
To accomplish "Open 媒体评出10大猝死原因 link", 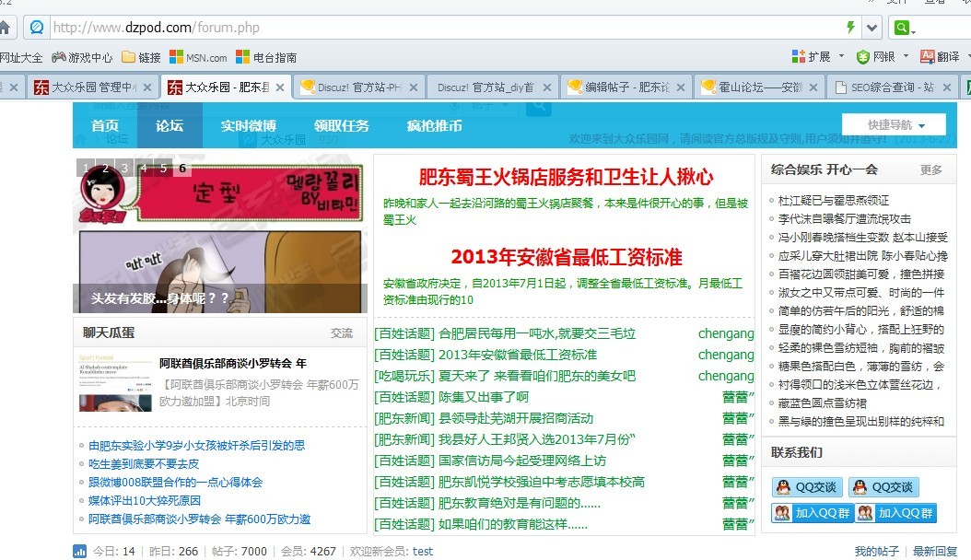I will coord(145,501).
